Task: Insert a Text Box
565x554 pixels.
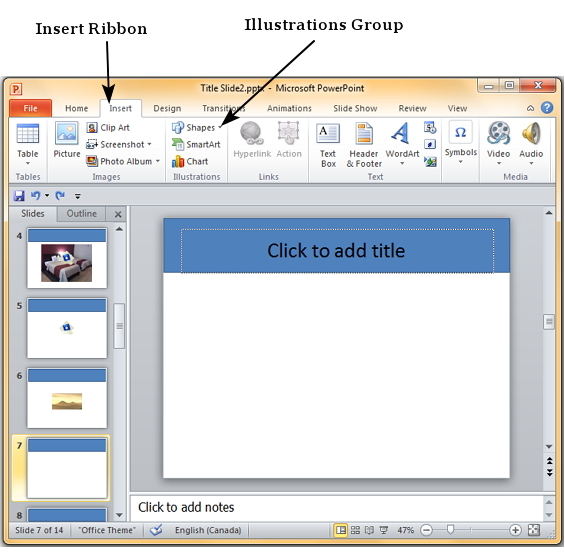Action: [x=328, y=145]
